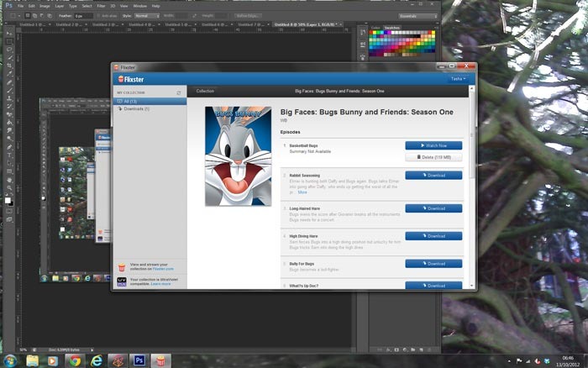Image resolution: width=588 pixels, height=368 pixels.
Task: Select the Brush tool
Action: pyautogui.click(x=9, y=91)
